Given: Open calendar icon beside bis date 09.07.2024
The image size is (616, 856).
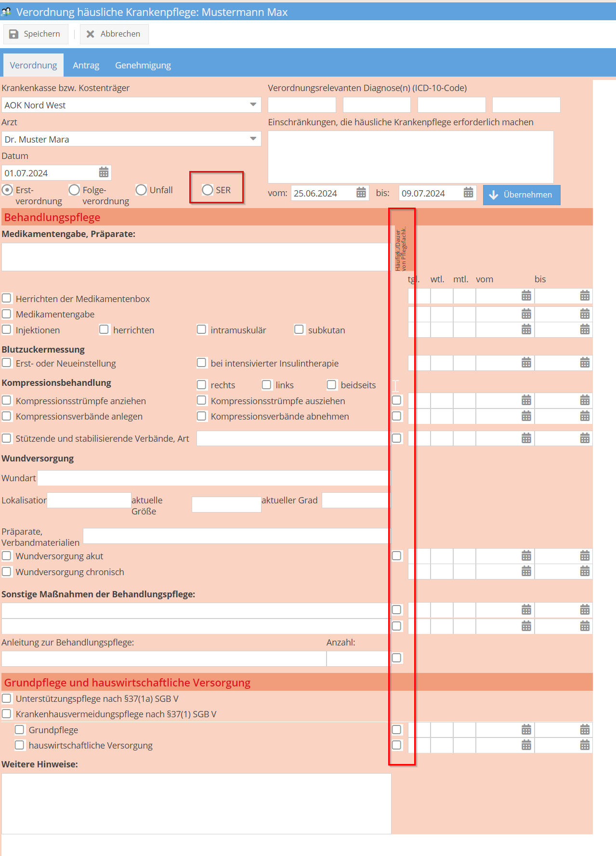Looking at the screenshot, I should tap(468, 193).
